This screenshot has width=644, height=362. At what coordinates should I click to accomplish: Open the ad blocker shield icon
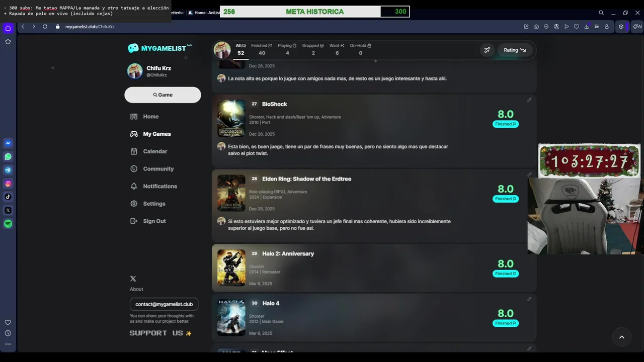[546, 27]
